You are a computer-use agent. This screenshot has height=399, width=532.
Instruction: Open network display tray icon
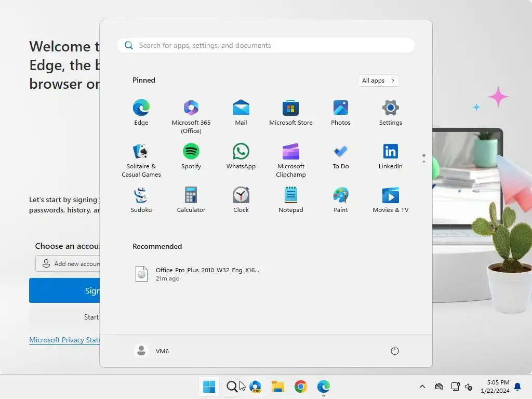click(x=455, y=387)
